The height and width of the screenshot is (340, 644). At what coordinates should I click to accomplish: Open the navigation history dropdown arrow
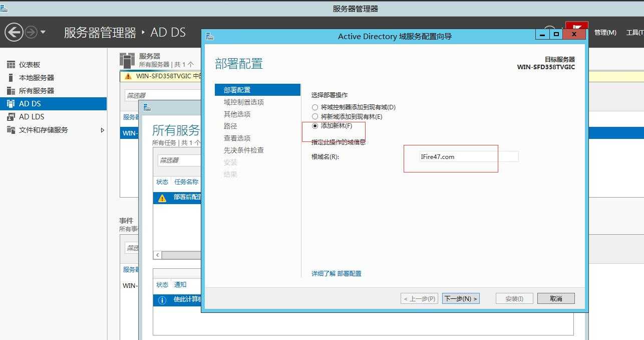(43, 32)
